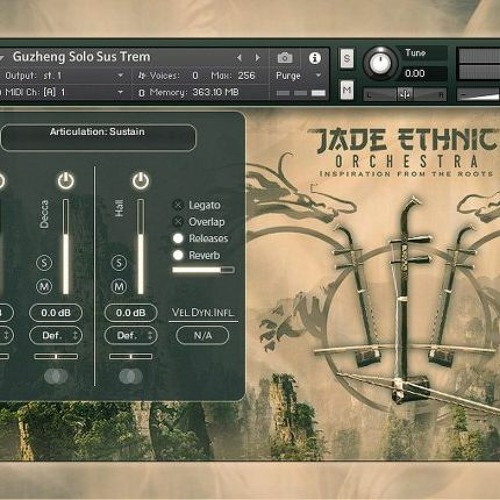Open the instrument info icon
The width and height of the screenshot is (500, 500).
pos(315,58)
